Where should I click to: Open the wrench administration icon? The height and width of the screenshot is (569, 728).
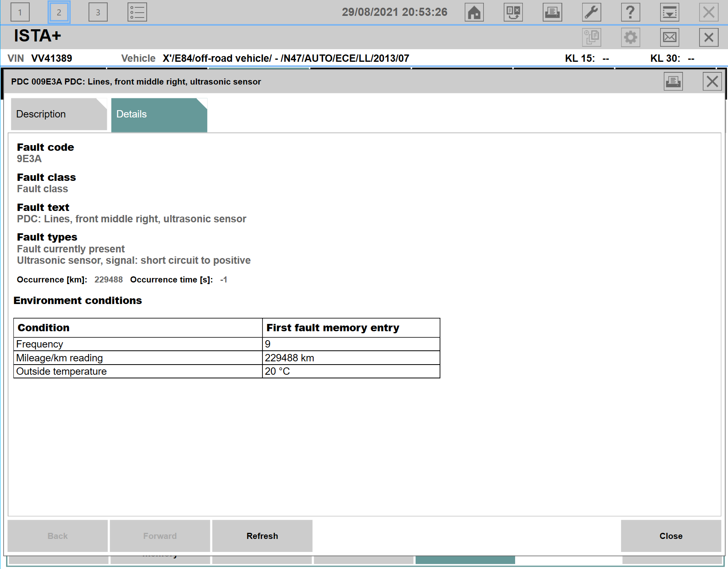click(591, 12)
